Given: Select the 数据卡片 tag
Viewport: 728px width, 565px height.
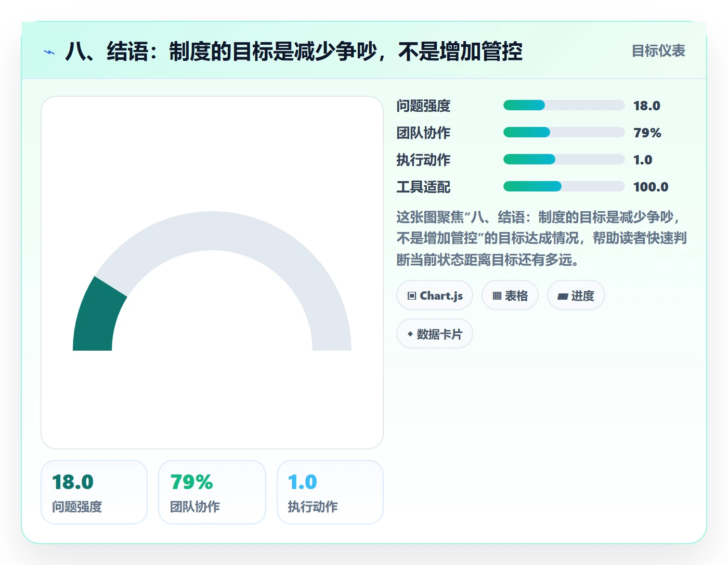Looking at the screenshot, I should point(435,334).
